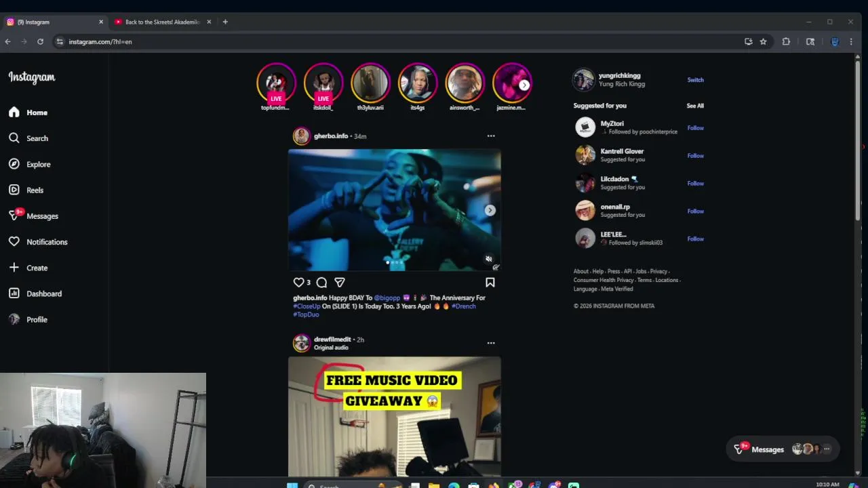This screenshot has height=488, width=868.
Task: Open the Windows Start button
Action: click(x=292, y=485)
